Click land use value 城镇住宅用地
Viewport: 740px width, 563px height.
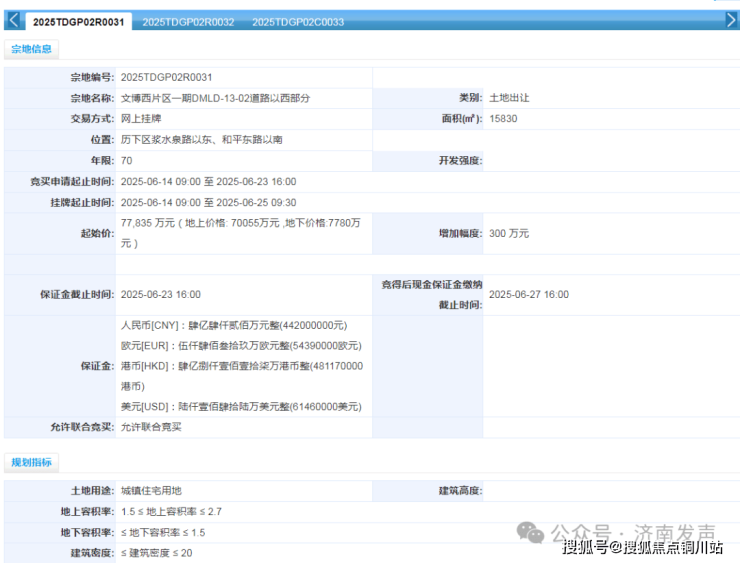pyautogui.click(x=151, y=491)
